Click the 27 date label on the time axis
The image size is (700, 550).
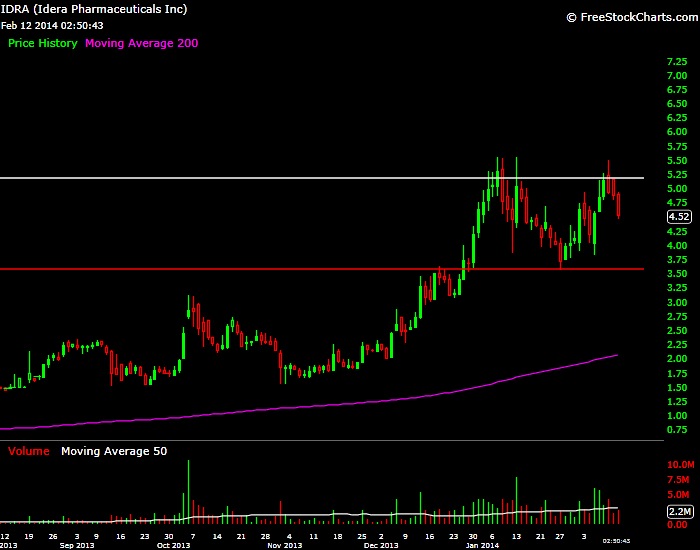pyautogui.click(x=559, y=536)
